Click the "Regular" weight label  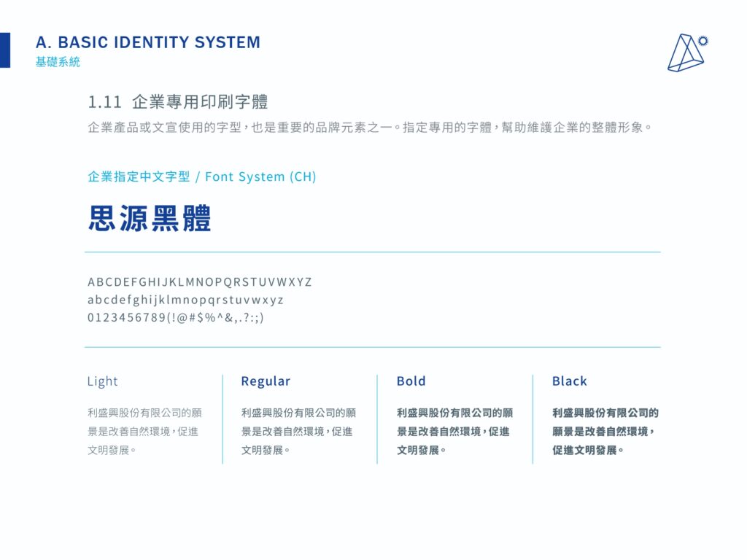pos(266,381)
